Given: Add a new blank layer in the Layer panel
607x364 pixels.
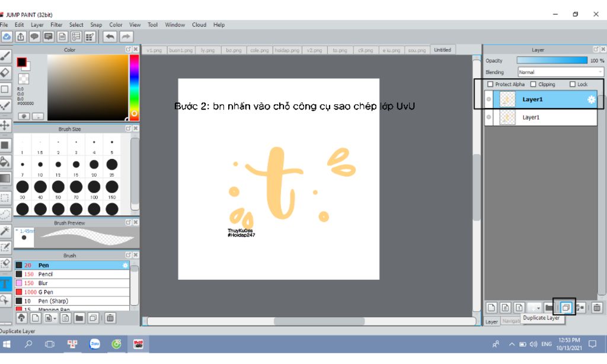Looking at the screenshot, I should pos(491,308).
